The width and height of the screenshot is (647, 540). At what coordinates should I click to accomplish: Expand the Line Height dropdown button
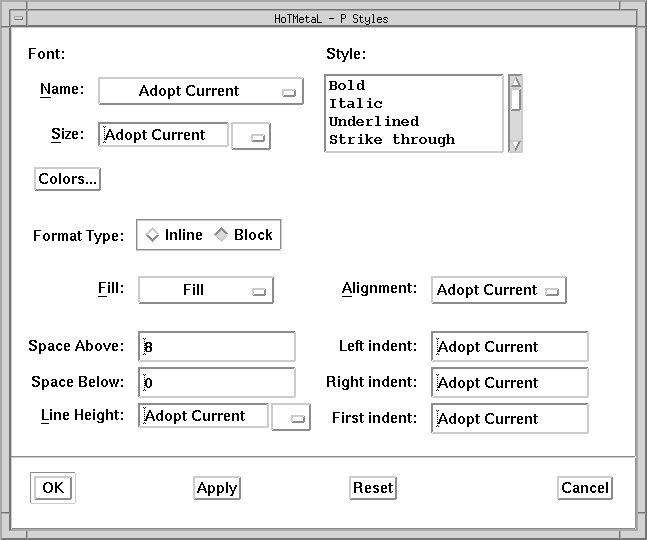[291, 417]
